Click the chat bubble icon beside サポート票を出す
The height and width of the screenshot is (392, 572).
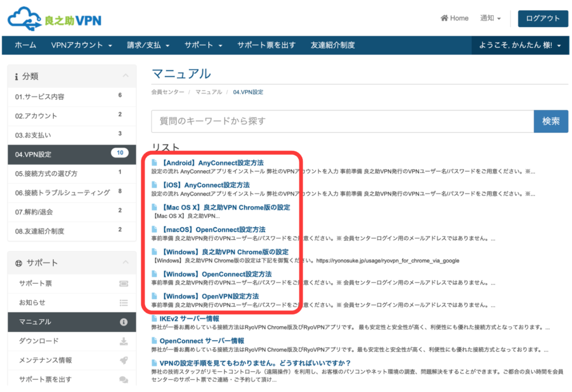click(x=123, y=380)
